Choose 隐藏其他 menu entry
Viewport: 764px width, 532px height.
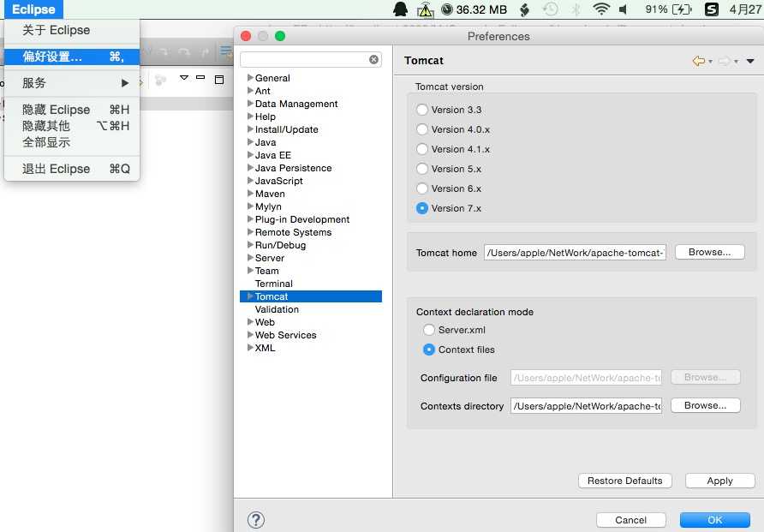coord(72,126)
